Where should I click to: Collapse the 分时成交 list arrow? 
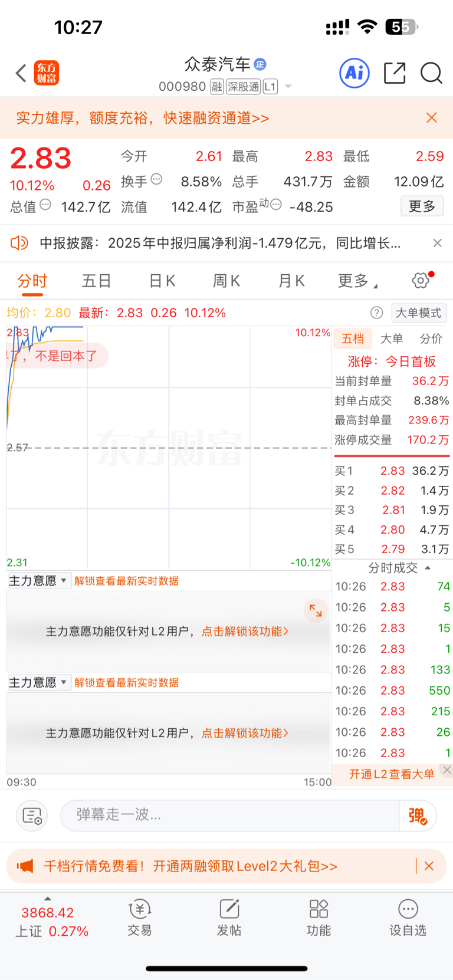428,568
